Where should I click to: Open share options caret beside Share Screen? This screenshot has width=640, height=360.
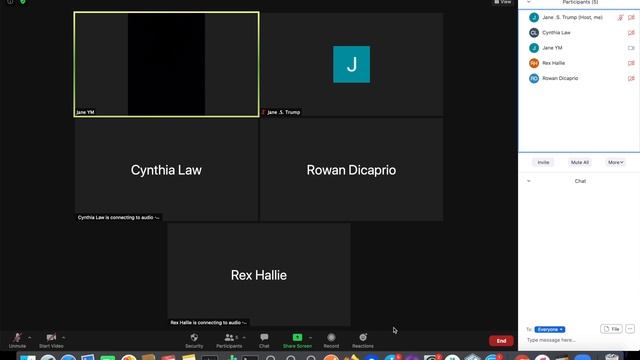311,338
